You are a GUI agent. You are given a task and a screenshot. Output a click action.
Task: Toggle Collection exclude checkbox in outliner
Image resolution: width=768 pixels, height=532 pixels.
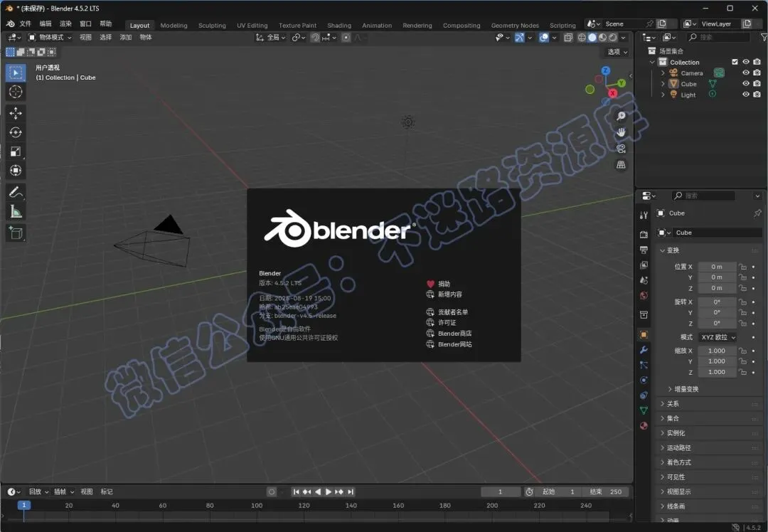pos(735,62)
